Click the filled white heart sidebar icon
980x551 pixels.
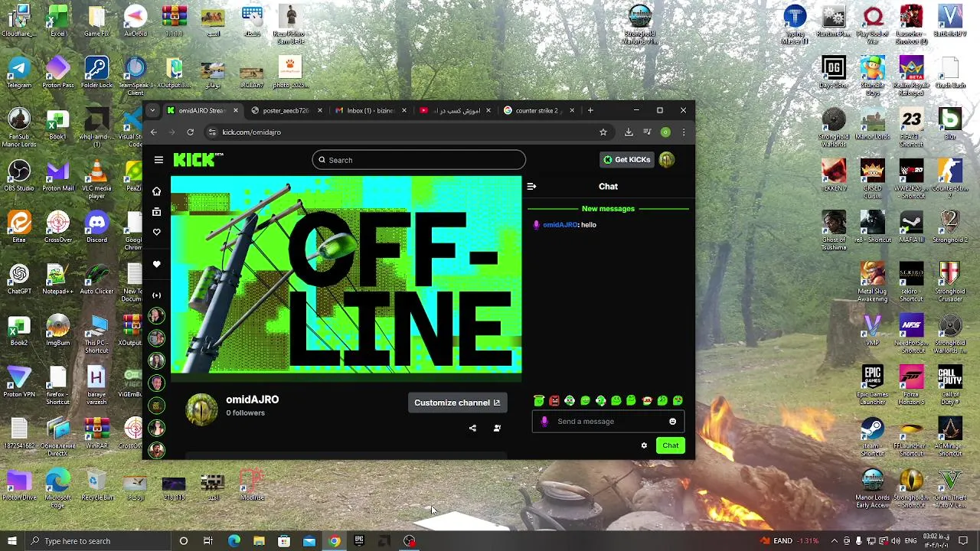click(x=157, y=264)
